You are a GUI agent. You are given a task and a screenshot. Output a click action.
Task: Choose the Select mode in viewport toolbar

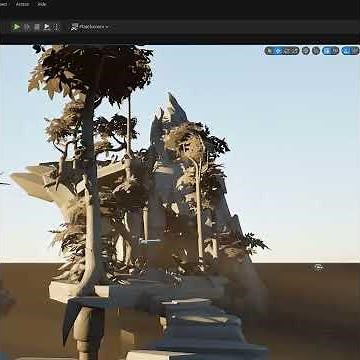(x=269, y=51)
